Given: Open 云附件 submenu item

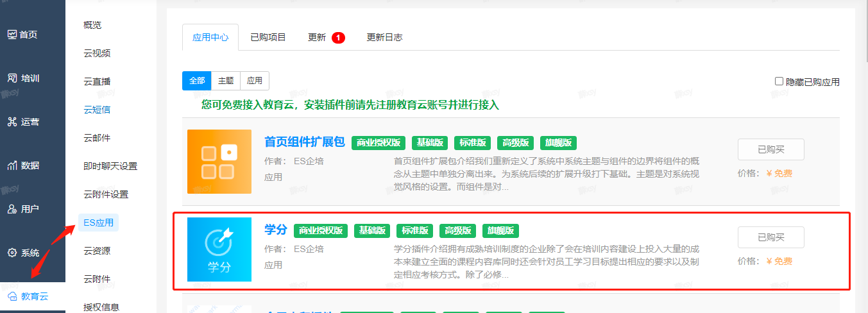Looking at the screenshot, I should pyautogui.click(x=97, y=279).
